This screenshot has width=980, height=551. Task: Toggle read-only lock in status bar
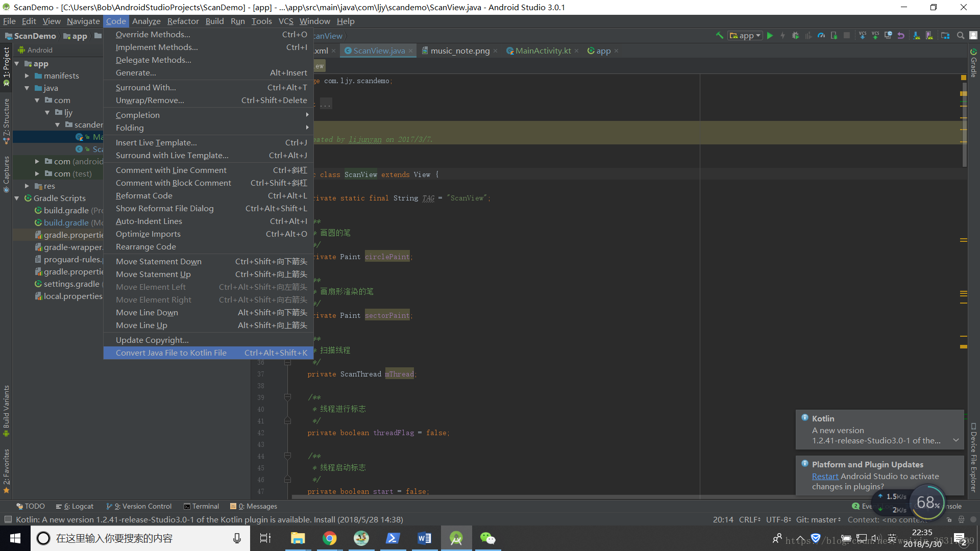[949, 520]
